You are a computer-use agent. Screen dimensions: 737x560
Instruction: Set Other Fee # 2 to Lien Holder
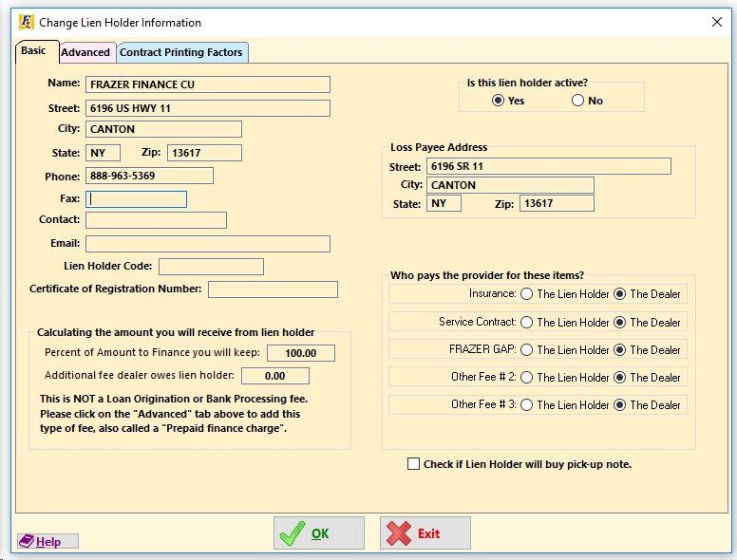click(x=527, y=378)
